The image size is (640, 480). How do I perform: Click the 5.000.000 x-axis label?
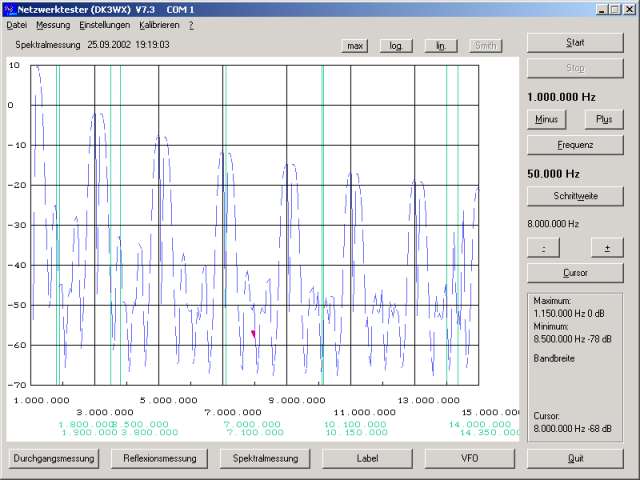169,400
